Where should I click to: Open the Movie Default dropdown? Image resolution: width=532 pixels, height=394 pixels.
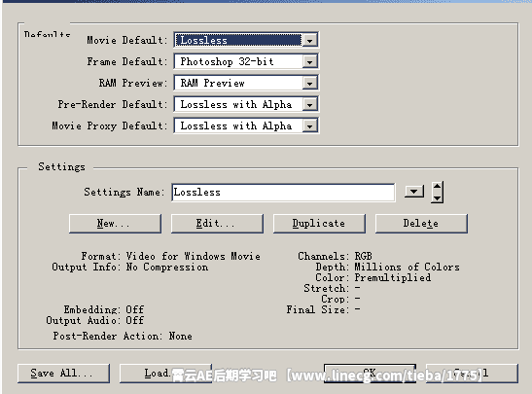246,40
